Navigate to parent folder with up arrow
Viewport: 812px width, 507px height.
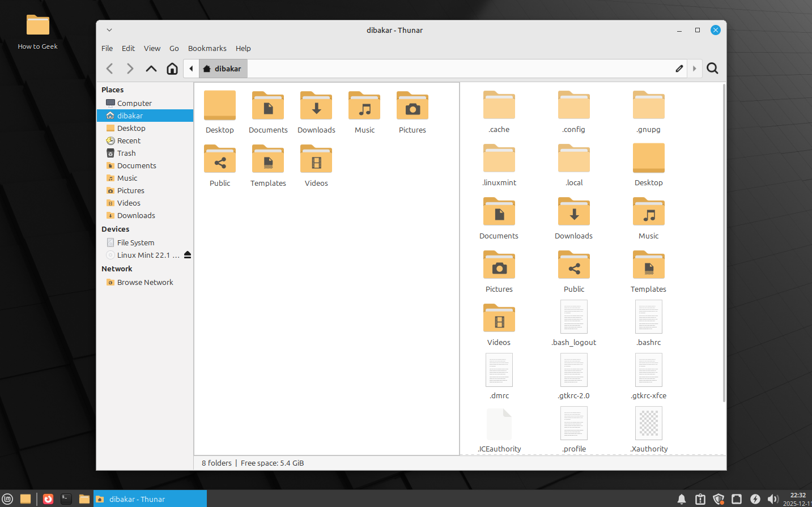point(151,69)
